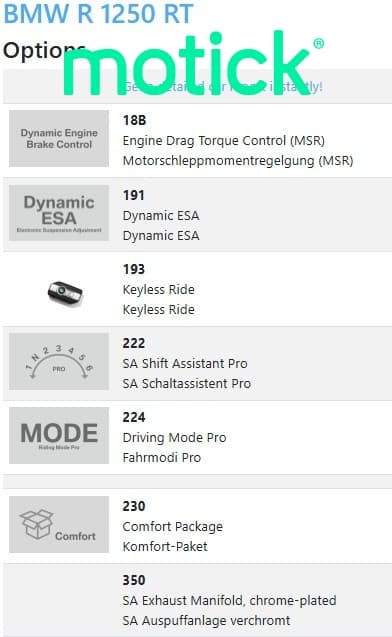This screenshot has height=637, width=392.
Task: Click the MODE Riding Mode Pro icon
Action: click(x=59, y=436)
